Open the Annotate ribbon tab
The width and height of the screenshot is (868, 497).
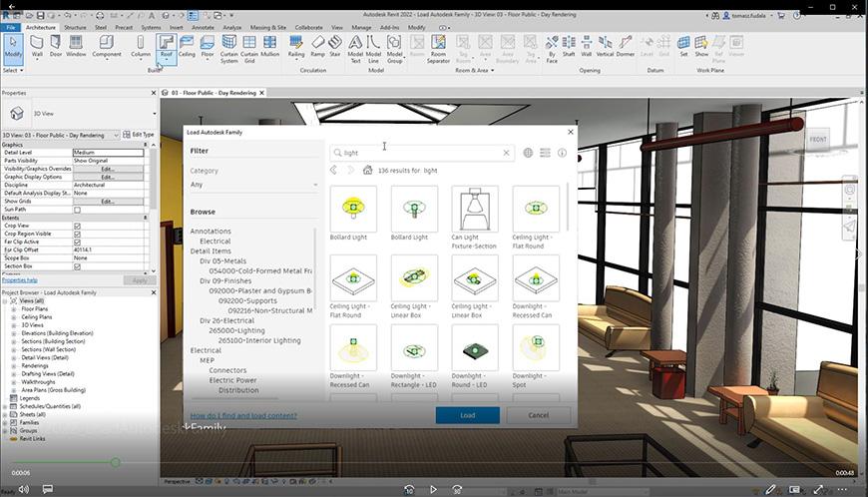(x=203, y=27)
